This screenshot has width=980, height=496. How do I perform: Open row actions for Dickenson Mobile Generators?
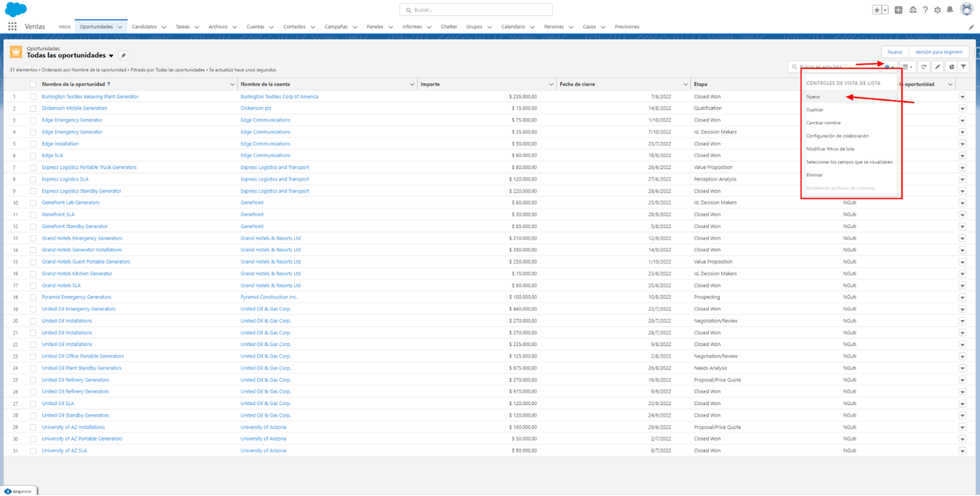click(x=962, y=109)
